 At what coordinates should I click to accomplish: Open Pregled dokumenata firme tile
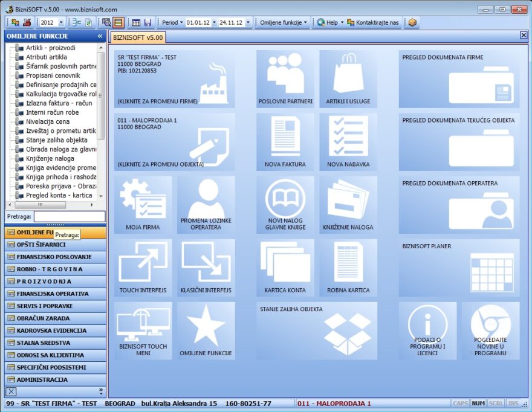pos(459,79)
